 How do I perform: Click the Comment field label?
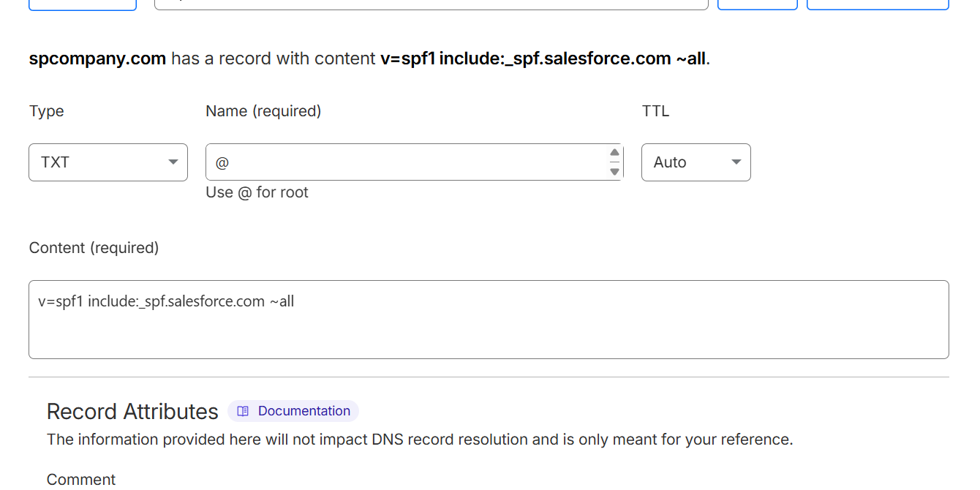(81, 480)
